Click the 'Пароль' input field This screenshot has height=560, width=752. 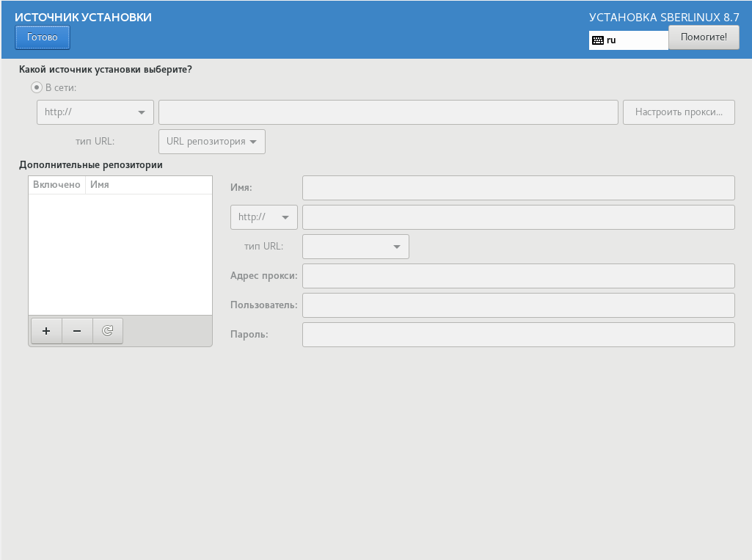click(x=518, y=335)
